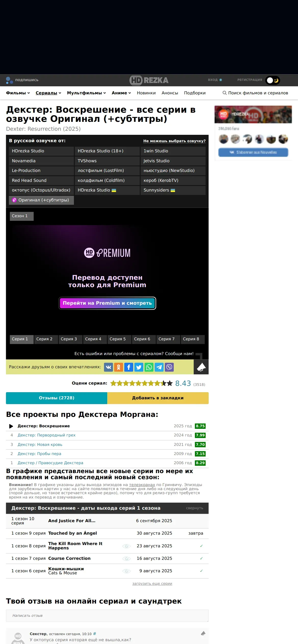298x644 pixels.
Task: Choose Red Head Sound translation
Action: pyautogui.click(x=41, y=181)
